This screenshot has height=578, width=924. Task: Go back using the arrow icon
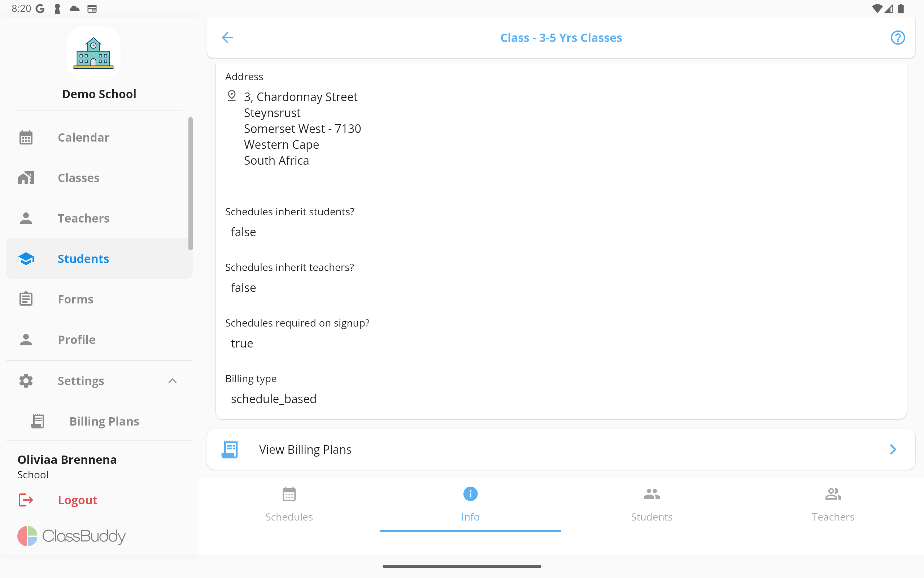pos(227,38)
